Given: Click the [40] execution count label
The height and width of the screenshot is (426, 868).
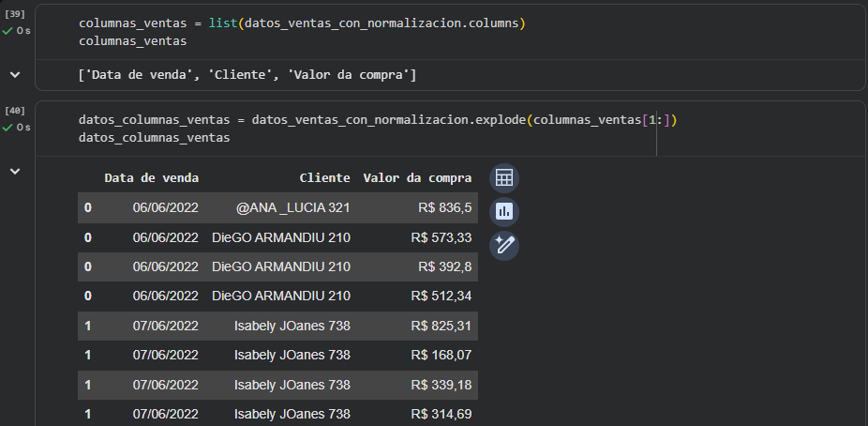Looking at the screenshot, I should (14, 111).
